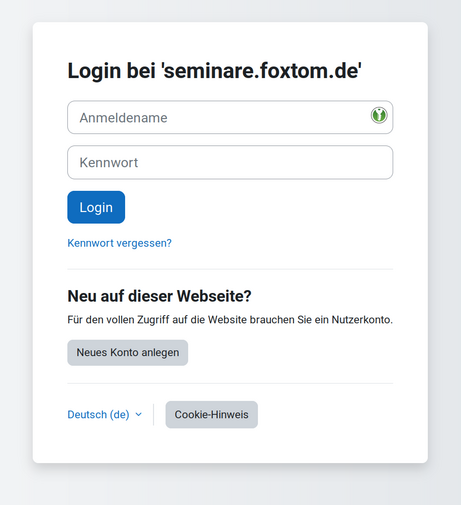
Task: Expand the chevron next to Deutsch (de)
Action: (x=139, y=415)
